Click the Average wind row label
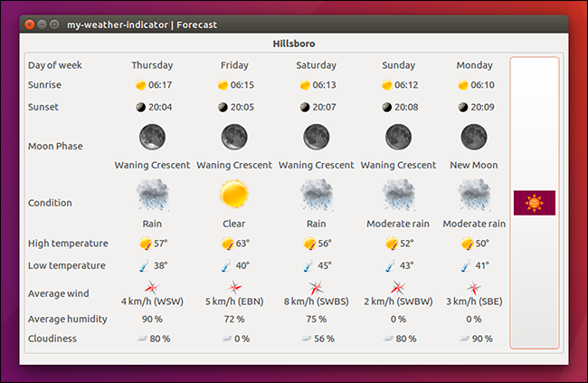The image size is (588, 383). (x=59, y=293)
